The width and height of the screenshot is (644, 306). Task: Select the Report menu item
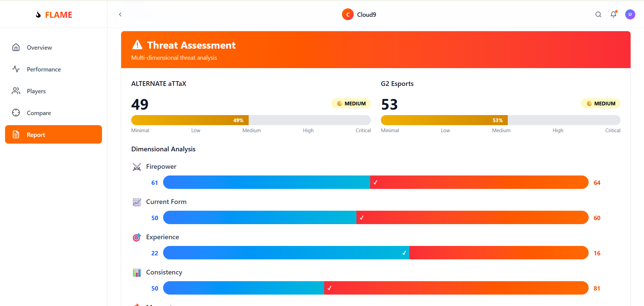tap(53, 135)
